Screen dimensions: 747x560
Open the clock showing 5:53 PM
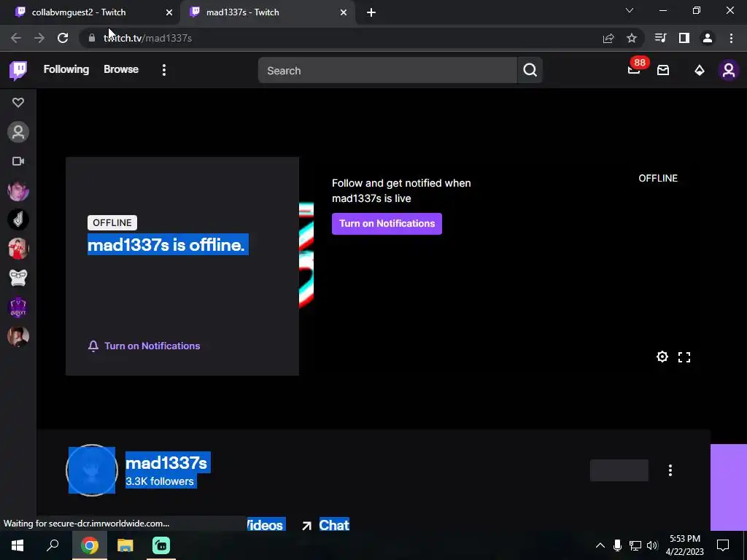point(685,545)
